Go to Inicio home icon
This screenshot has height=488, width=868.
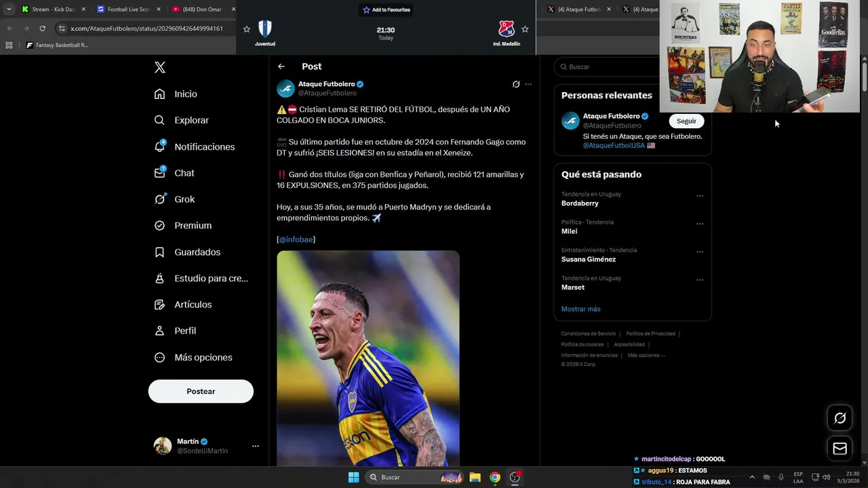point(159,94)
